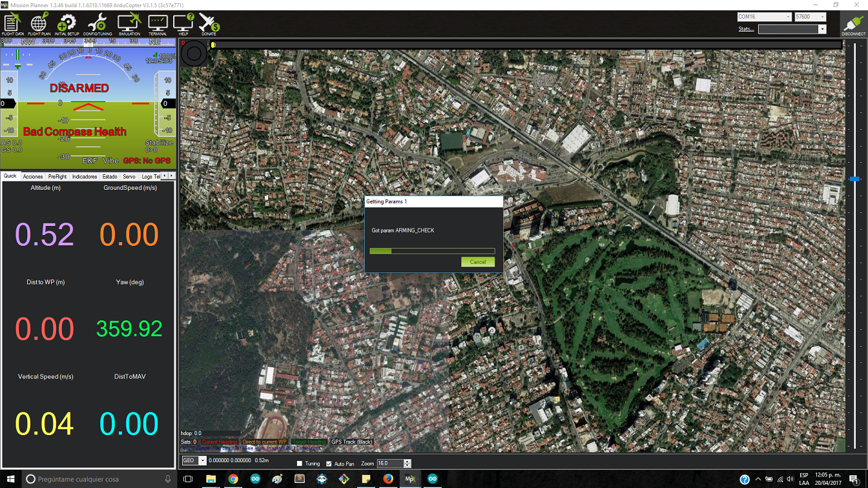This screenshot has height=488, width=868.
Task: Cancel the Getting Params dialog
Action: [478, 262]
